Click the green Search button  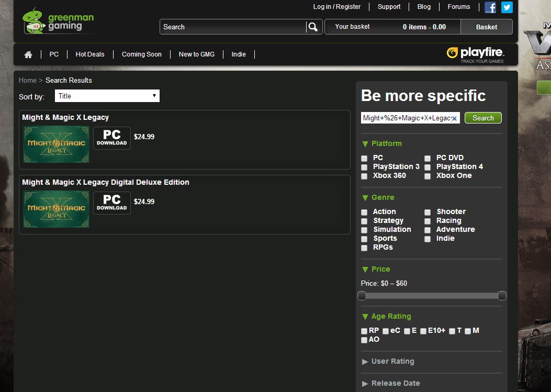[x=482, y=118]
